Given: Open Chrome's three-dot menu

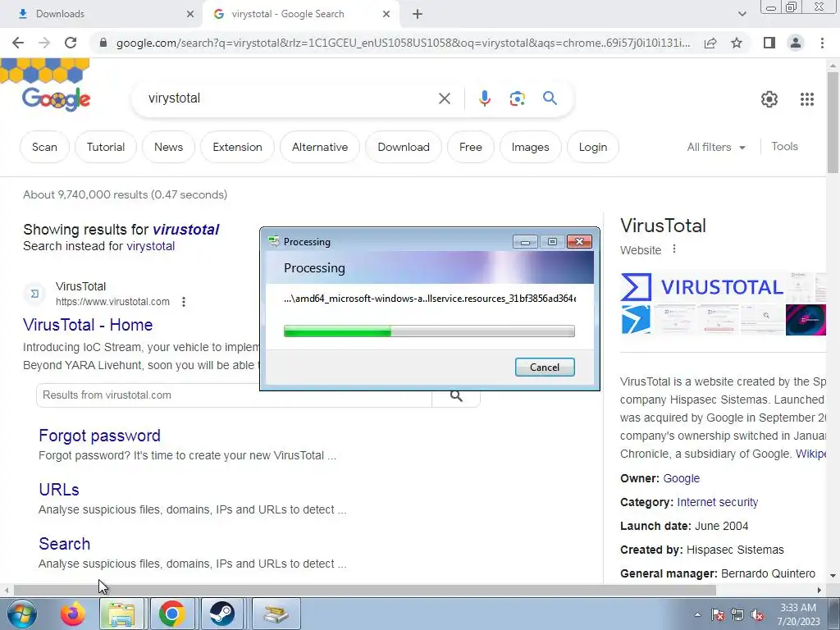Looking at the screenshot, I should 822,43.
